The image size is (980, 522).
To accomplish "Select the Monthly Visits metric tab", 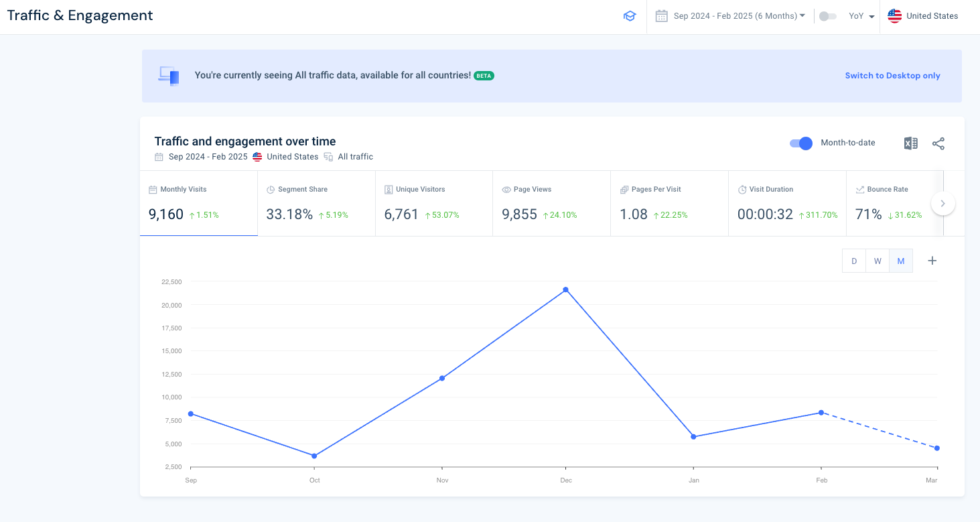I will pos(198,203).
